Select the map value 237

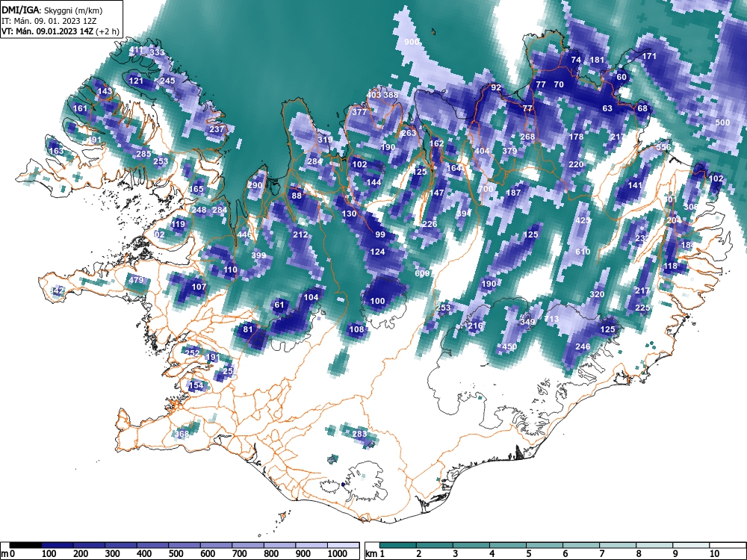point(217,129)
